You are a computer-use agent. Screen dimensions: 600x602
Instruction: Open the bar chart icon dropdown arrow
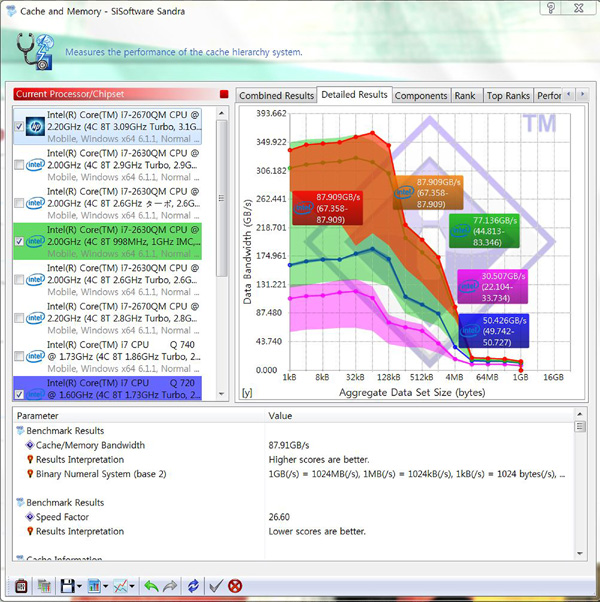click(x=106, y=586)
